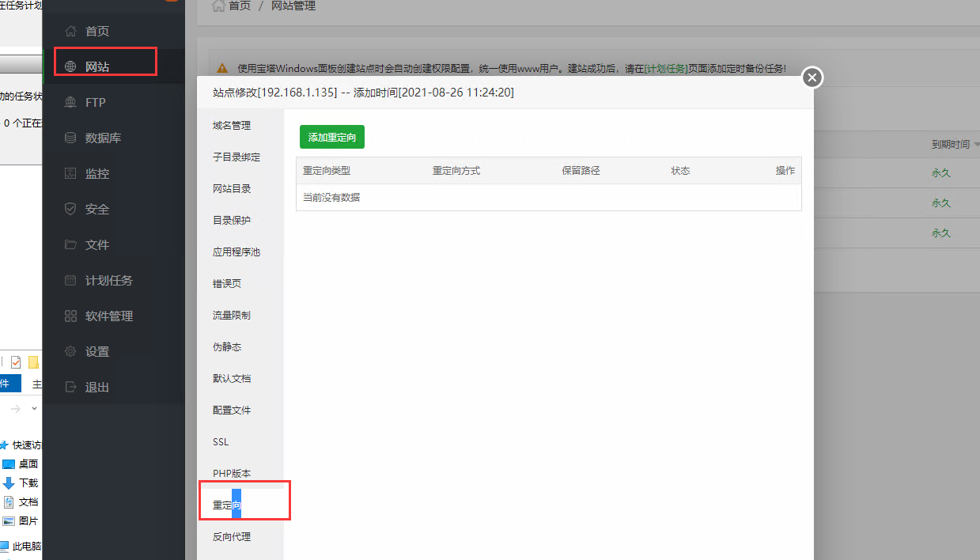Click the 状态 column header

(680, 171)
